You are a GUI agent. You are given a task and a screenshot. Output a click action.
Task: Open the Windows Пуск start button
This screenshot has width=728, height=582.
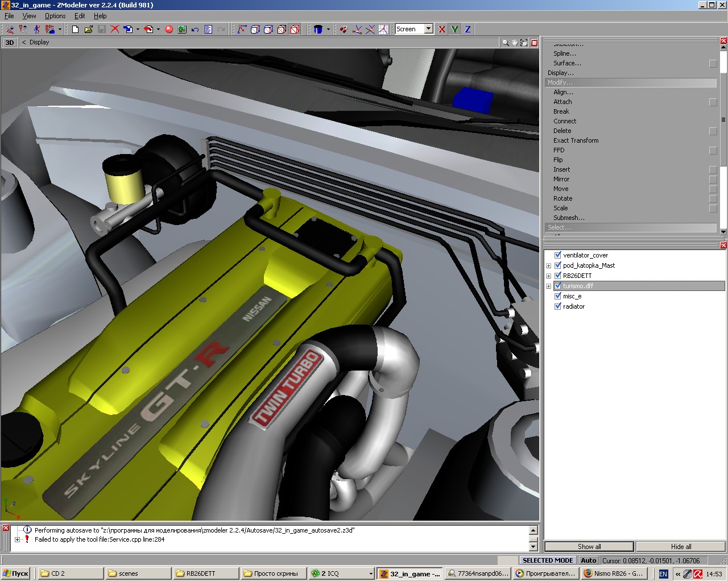click(16, 573)
